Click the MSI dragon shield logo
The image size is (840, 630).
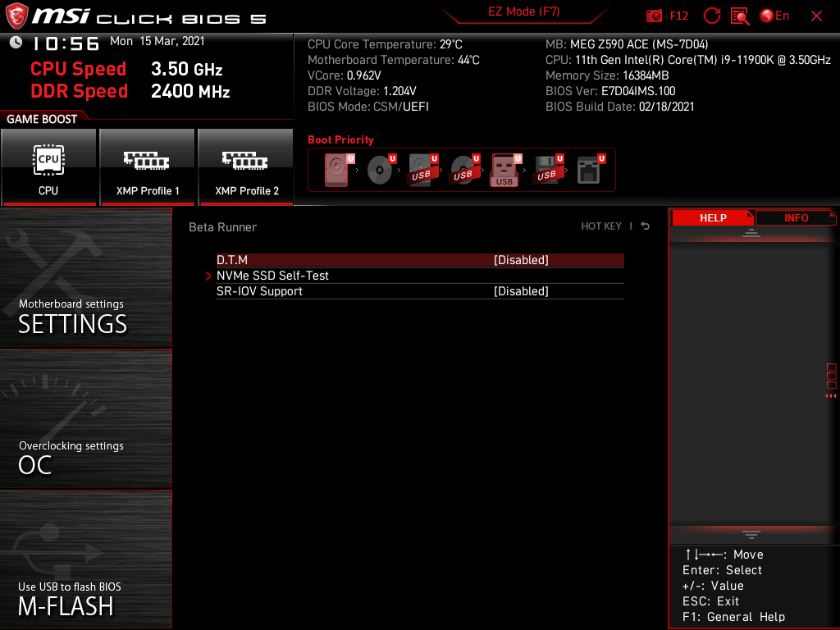(x=16, y=16)
